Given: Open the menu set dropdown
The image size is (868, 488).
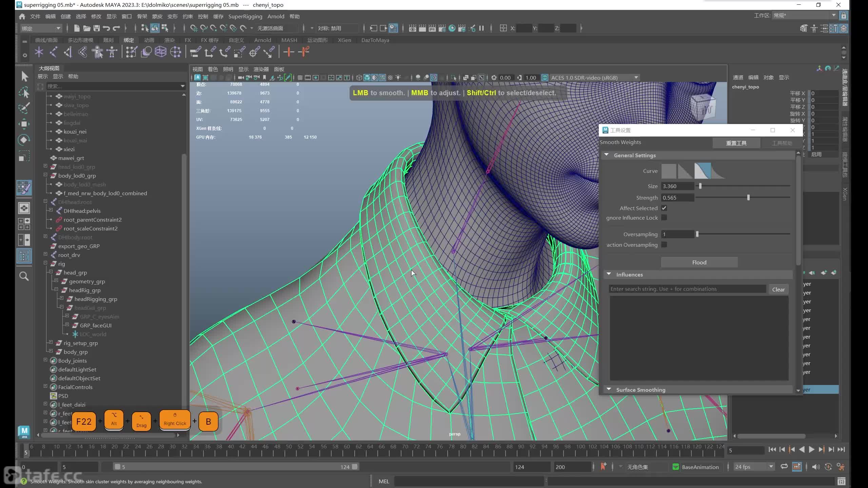Looking at the screenshot, I should coord(41,28).
